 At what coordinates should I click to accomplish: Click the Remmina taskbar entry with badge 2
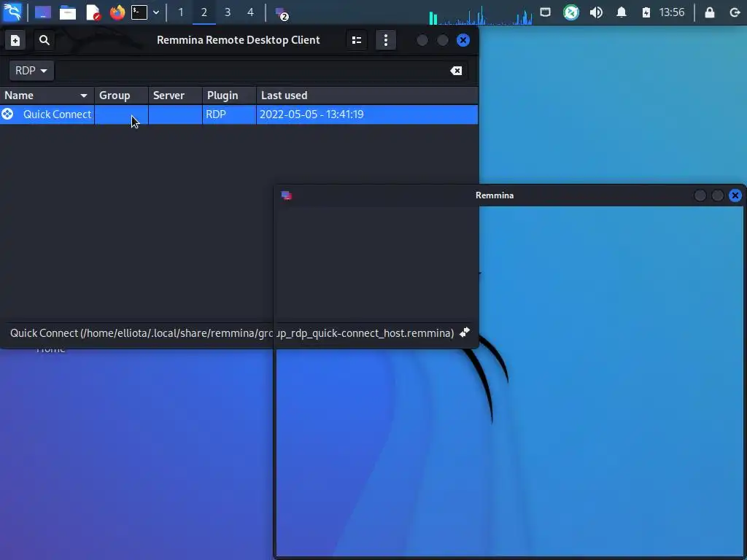[x=282, y=13]
